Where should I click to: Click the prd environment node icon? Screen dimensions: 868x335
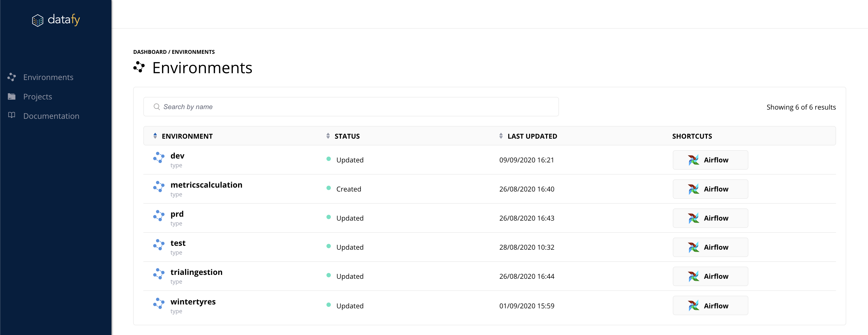159,215
